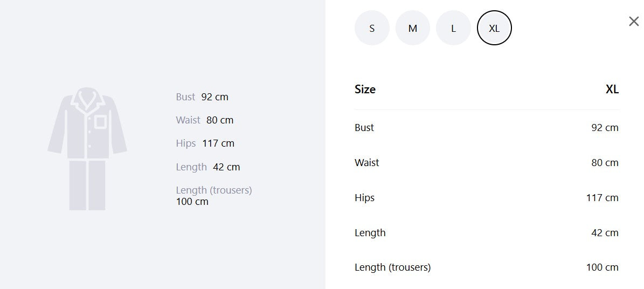The image size is (644, 289).
Task: Click the pajama jacket pocket graphic
Action: pos(100,122)
